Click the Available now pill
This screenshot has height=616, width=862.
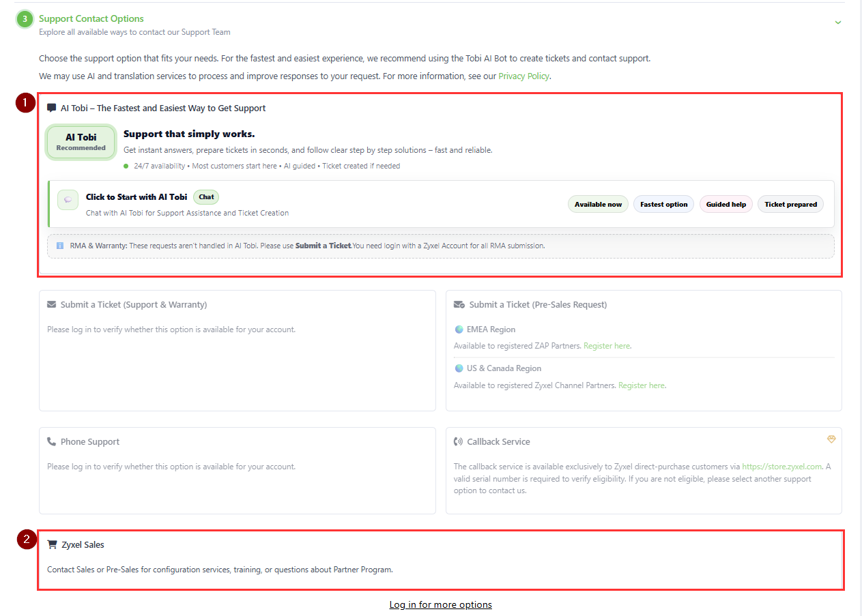coord(598,205)
